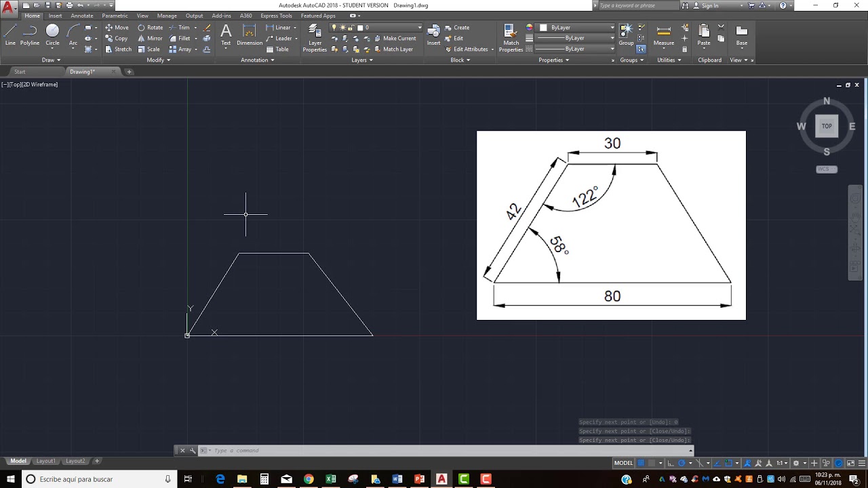Viewport: 868px width, 488px height.
Task: Click Make Current layer button
Action: (394, 39)
